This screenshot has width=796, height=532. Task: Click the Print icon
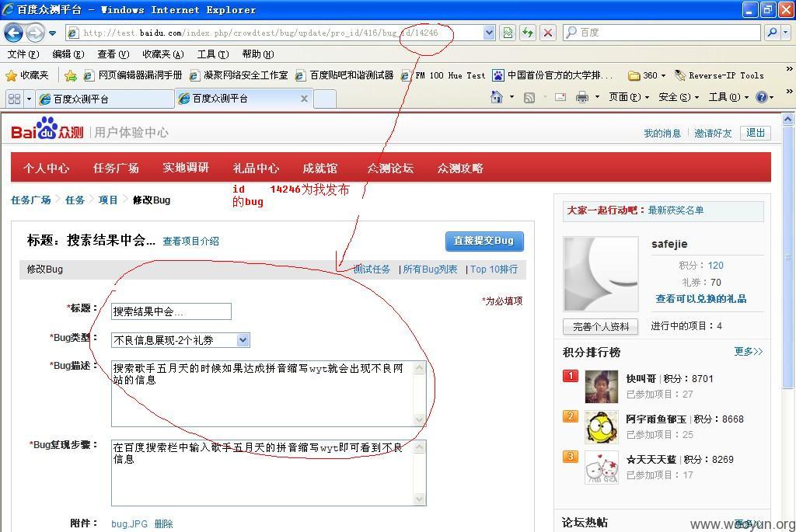click(581, 97)
